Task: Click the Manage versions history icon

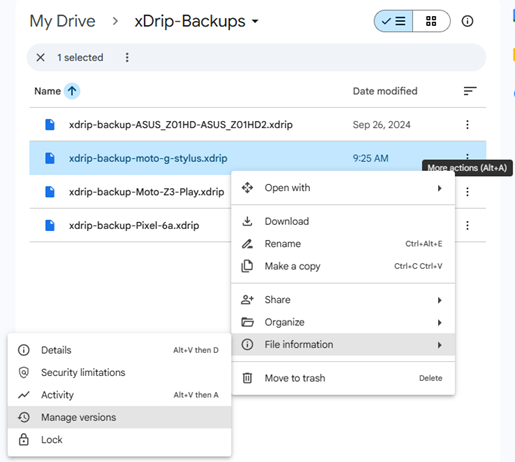Action: click(24, 417)
